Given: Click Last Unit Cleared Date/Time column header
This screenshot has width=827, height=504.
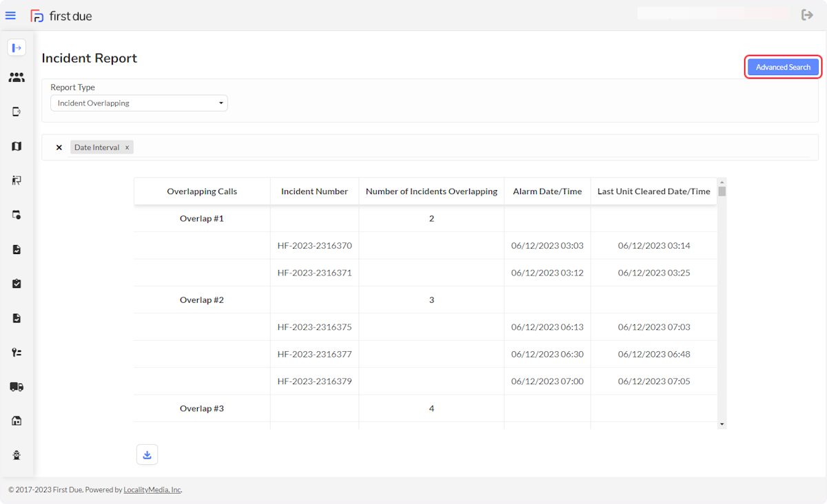Looking at the screenshot, I should coord(653,191).
